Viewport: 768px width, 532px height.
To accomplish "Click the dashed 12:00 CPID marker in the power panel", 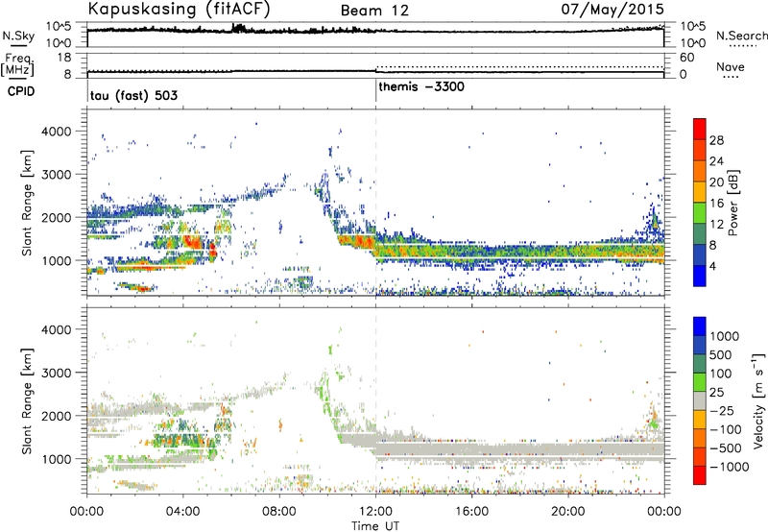I will pyautogui.click(x=375, y=202).
